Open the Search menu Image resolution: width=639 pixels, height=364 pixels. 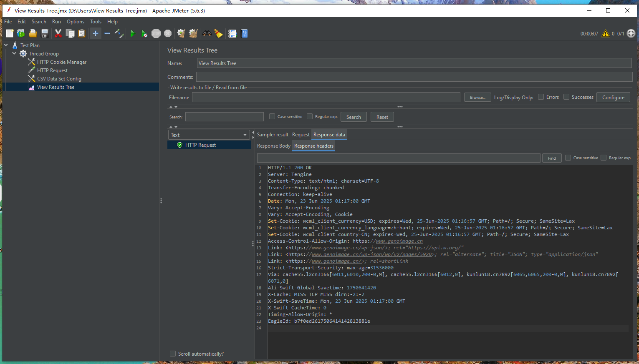pyautogui.click(x=39, y=22)
